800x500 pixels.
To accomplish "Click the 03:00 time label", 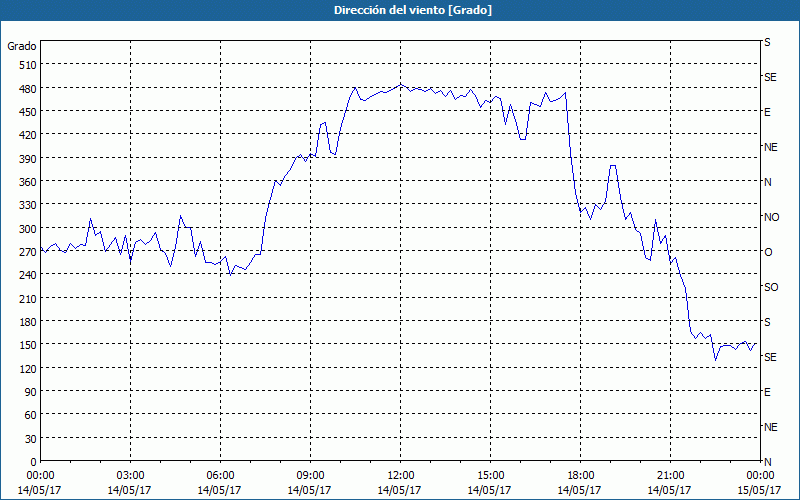I will tap(130, 476).
